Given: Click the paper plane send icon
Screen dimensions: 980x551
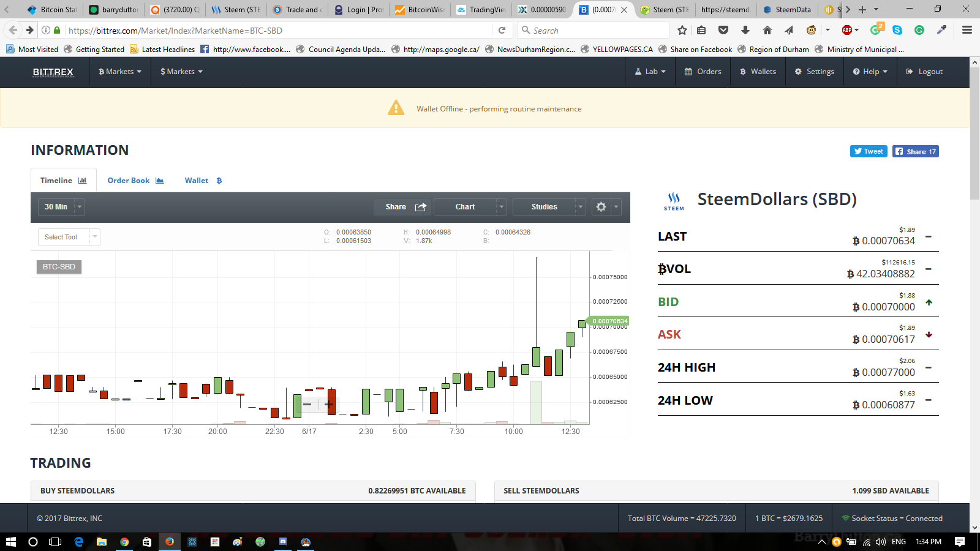Looking at the screenshot, I should tap(789, 30).
